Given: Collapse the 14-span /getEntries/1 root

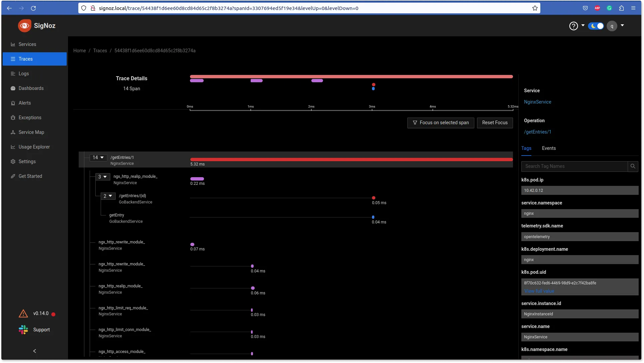Looking at the screenshot, I should [98, 158].
